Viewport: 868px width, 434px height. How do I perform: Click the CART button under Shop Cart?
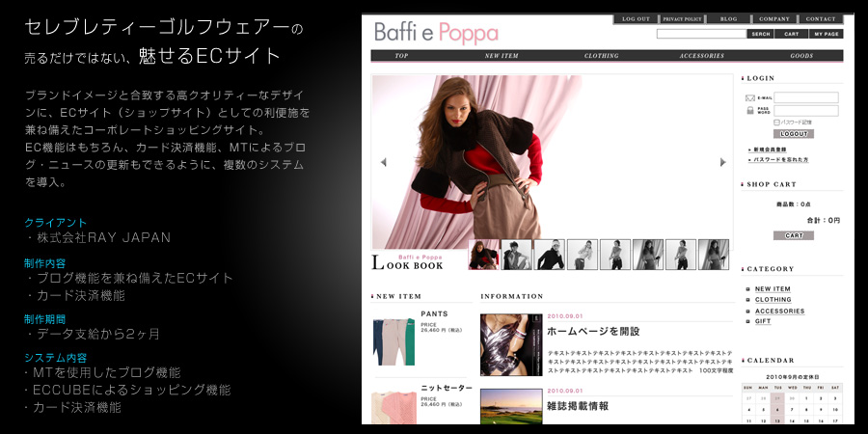(x=793, y=235)
